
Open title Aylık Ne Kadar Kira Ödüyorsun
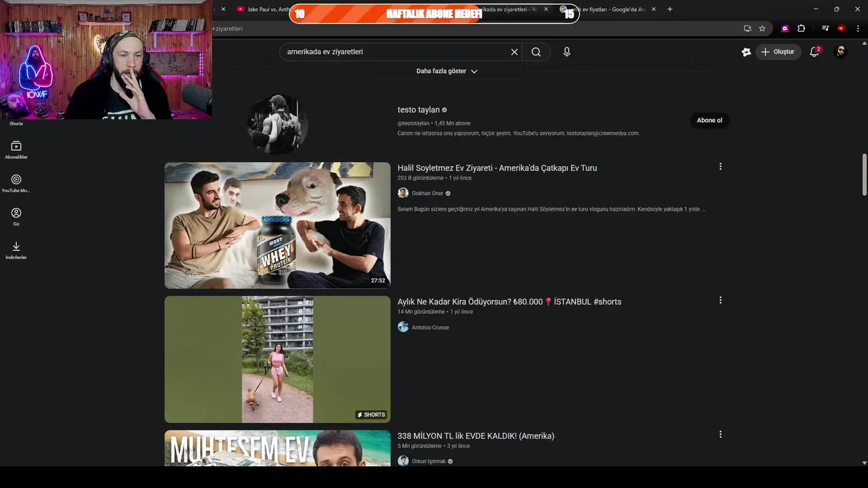[x=509, y=302]
